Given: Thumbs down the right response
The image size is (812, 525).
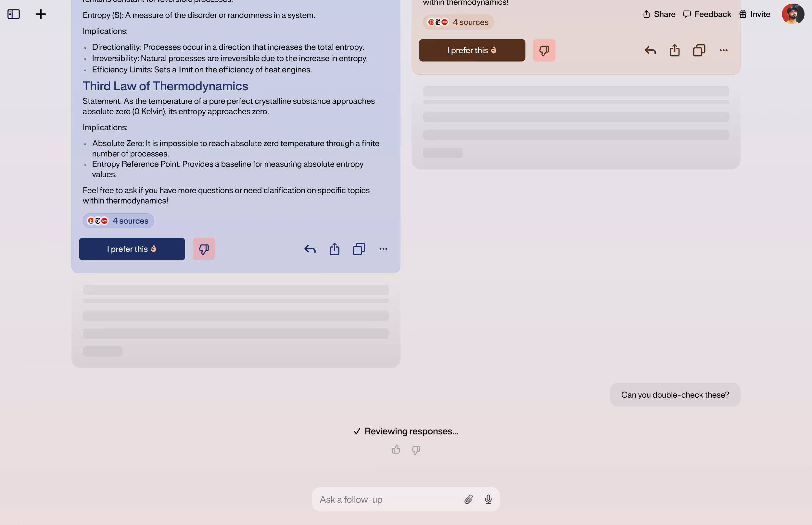Looking at the screenshot, I should pos(544,50).
